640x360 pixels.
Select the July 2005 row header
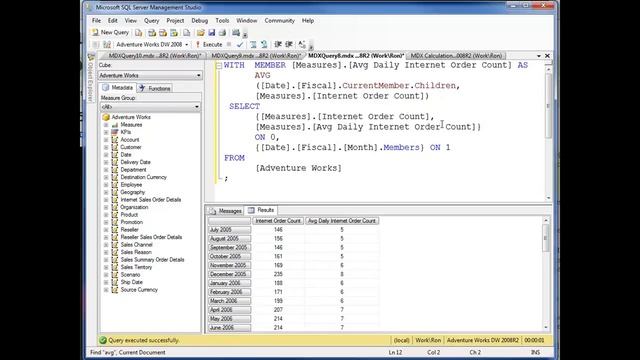pos(229,230)
